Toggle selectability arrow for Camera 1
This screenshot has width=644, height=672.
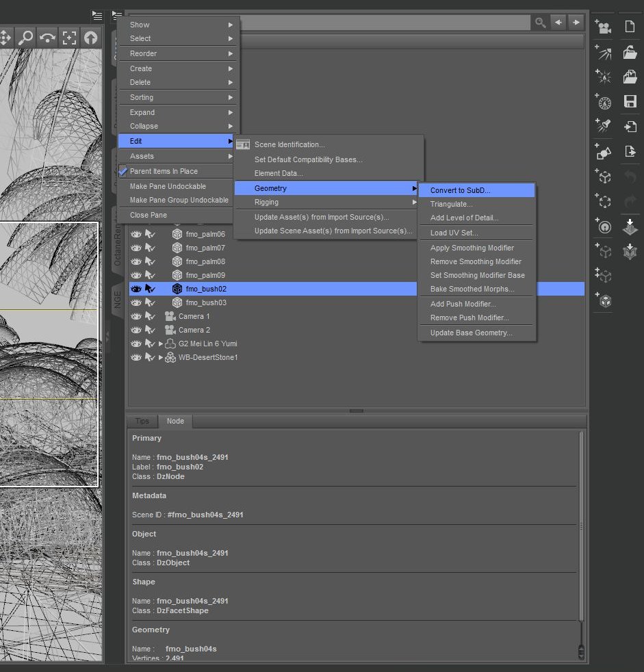pyautogui.click(x=151, y=316)
